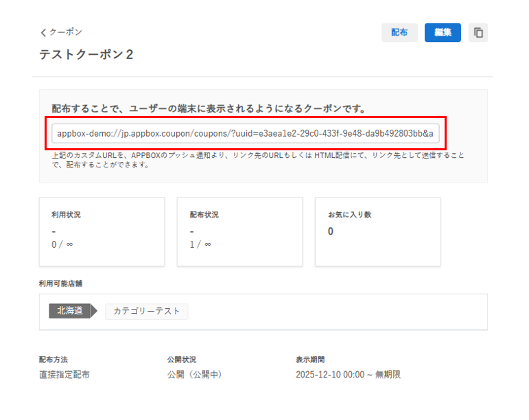This screenshot has height=420, width=529.
Task: Click the back chevron beside クーポン
Action: pos(43,32)
